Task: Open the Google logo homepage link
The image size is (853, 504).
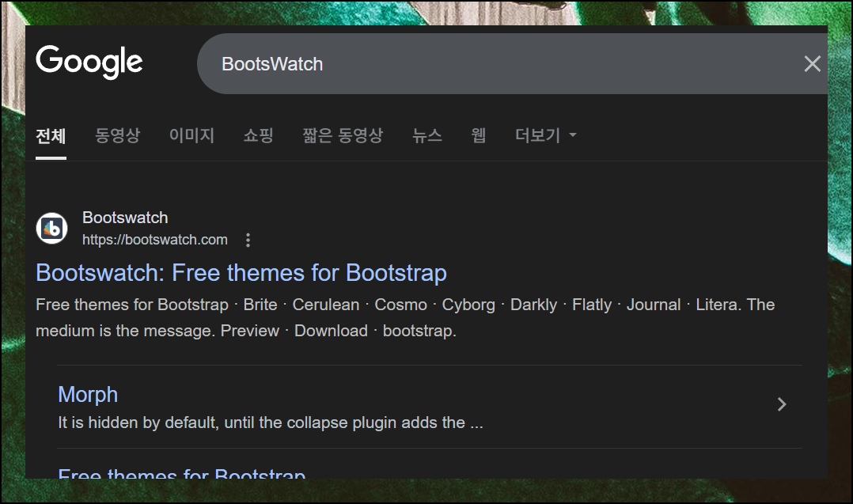Action: (89, 62)
